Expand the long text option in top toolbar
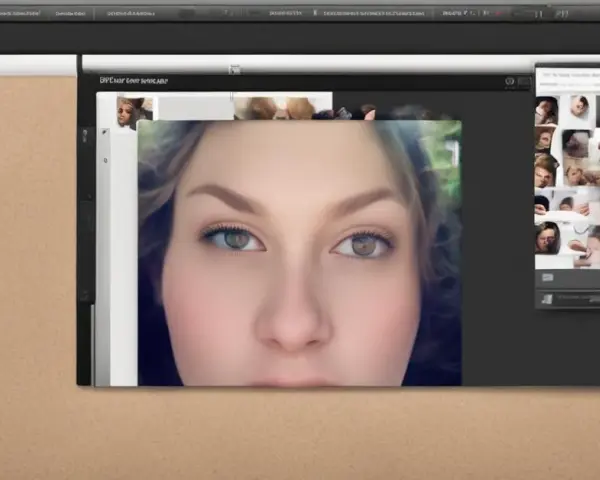 (374, 13)
